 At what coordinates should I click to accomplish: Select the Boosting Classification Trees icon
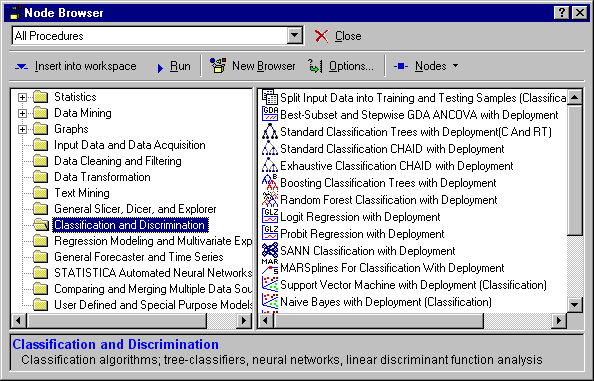(x=270, y=183)
